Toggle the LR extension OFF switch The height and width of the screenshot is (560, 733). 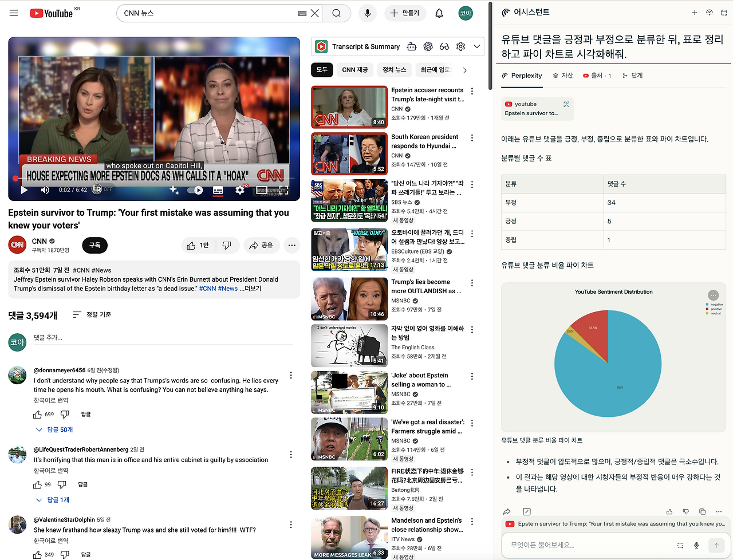point(103,190)
